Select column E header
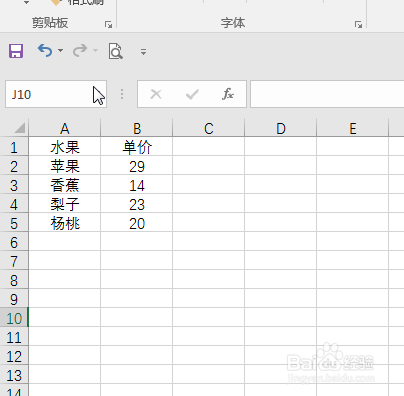Viewport: 404px width, 396px height. click(x=353, y=128)
